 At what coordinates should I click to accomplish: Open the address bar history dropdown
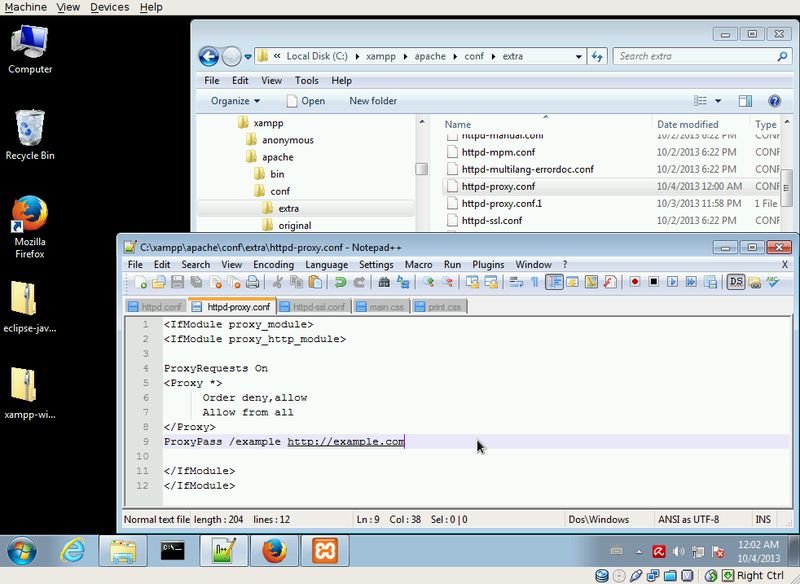580,57
